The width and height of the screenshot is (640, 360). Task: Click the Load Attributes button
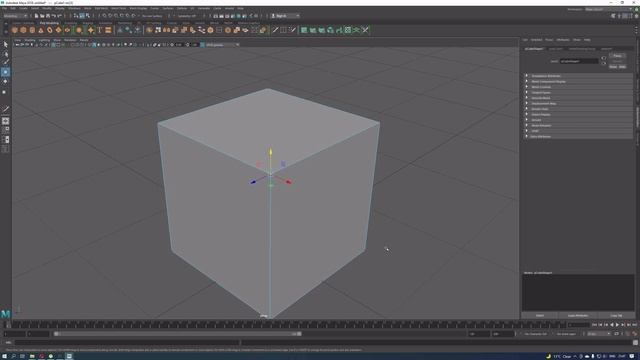pyautogui.click(x=578, y=316)
